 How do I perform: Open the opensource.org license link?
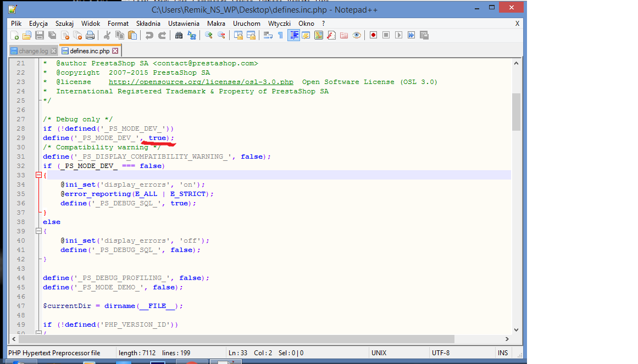click(201, 82)
